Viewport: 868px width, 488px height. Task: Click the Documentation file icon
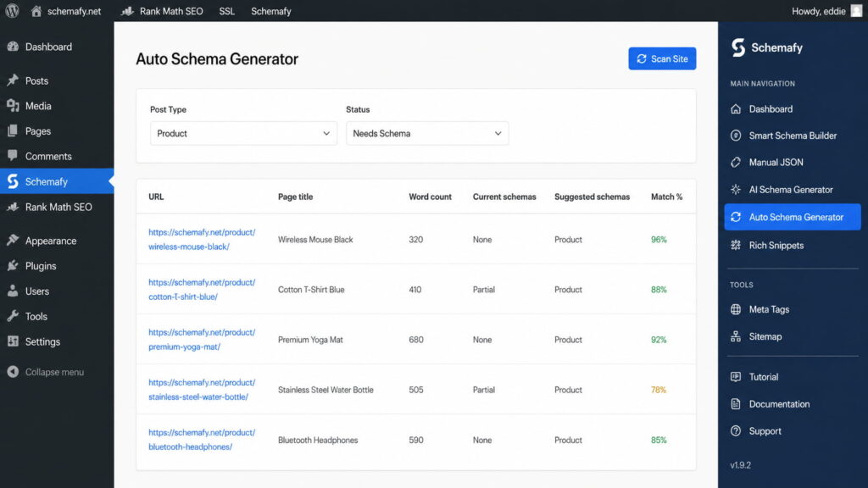point(736,404)
